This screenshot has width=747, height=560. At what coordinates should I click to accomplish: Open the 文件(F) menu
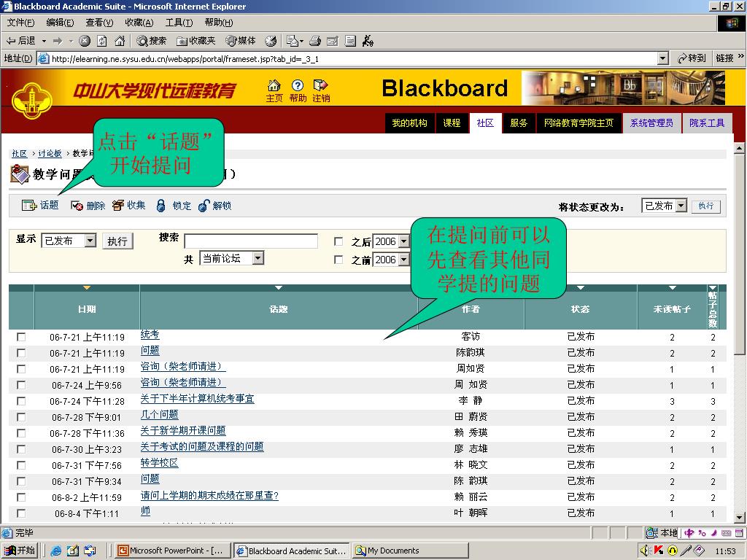(x=20, y=23)
